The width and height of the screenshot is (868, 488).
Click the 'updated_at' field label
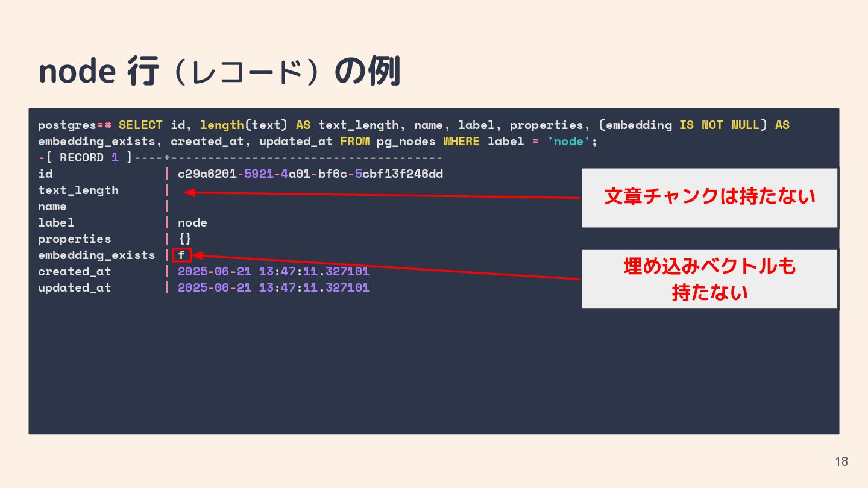tap(75, 288)
